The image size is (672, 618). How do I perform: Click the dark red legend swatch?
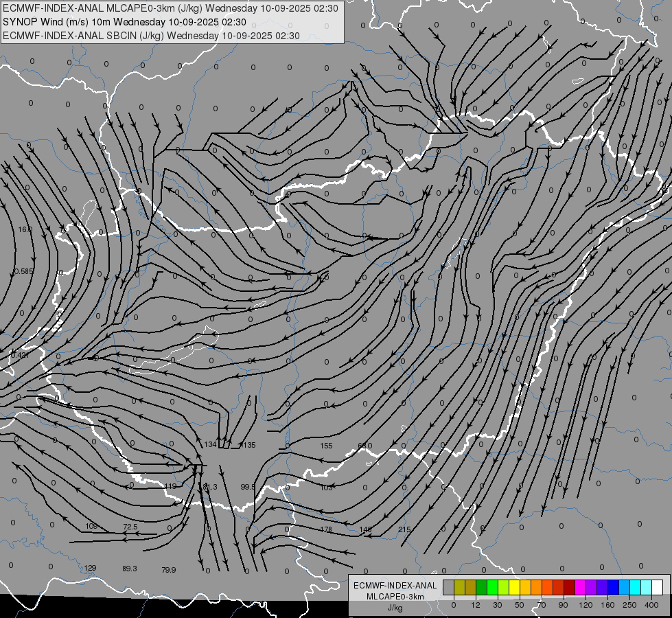(x=569, y=587)
